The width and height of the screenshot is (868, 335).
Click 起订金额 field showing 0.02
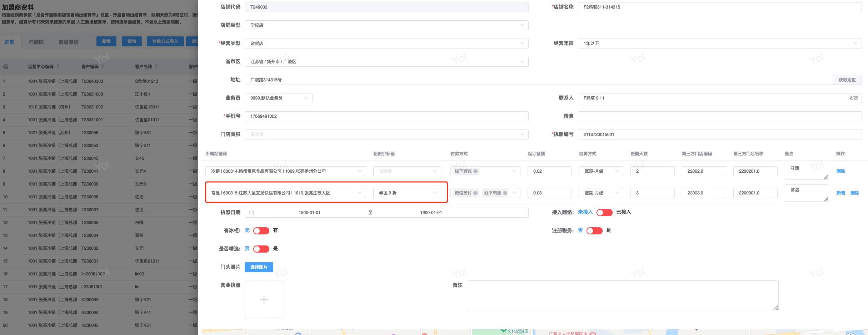pyautogui.click(x=550, y=171)
